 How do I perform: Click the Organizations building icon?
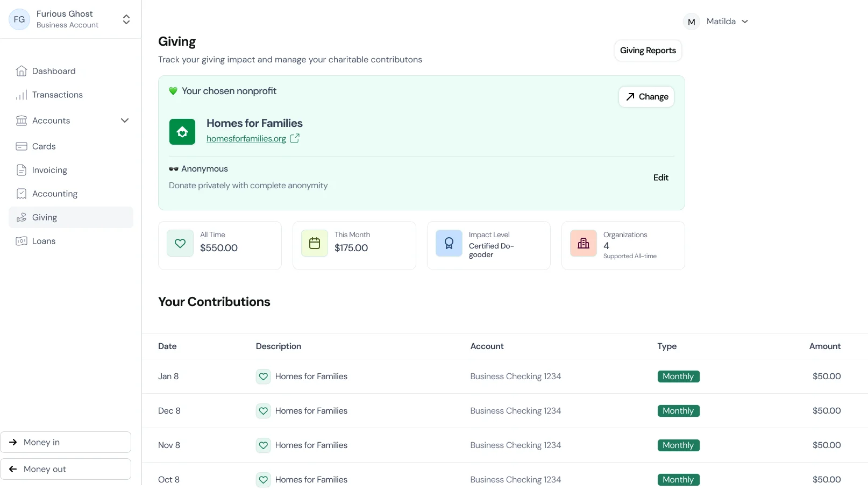584,244
